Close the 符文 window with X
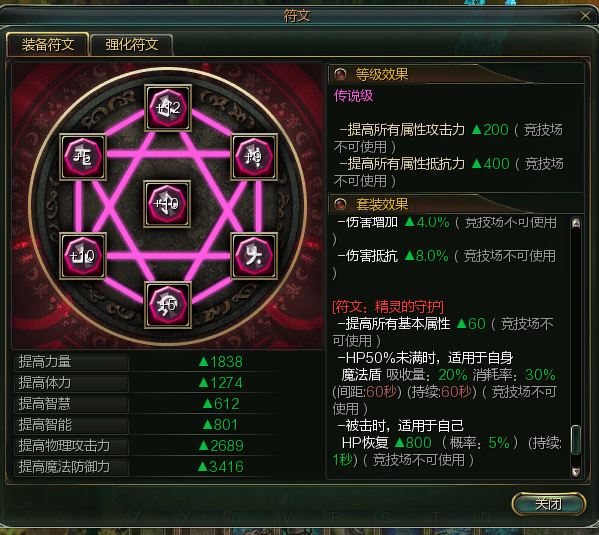The height and width of the screenshot is (535, 599). [x=585, y=16]
